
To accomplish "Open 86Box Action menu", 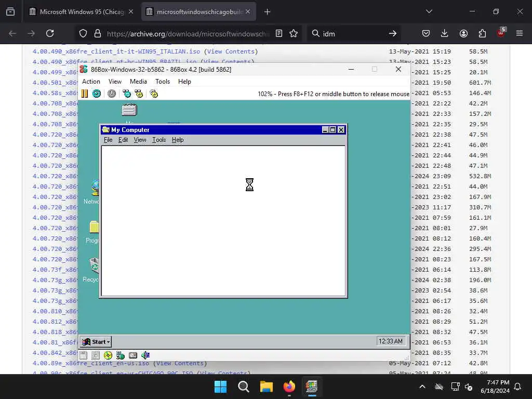I will click(x=91, y=82).
